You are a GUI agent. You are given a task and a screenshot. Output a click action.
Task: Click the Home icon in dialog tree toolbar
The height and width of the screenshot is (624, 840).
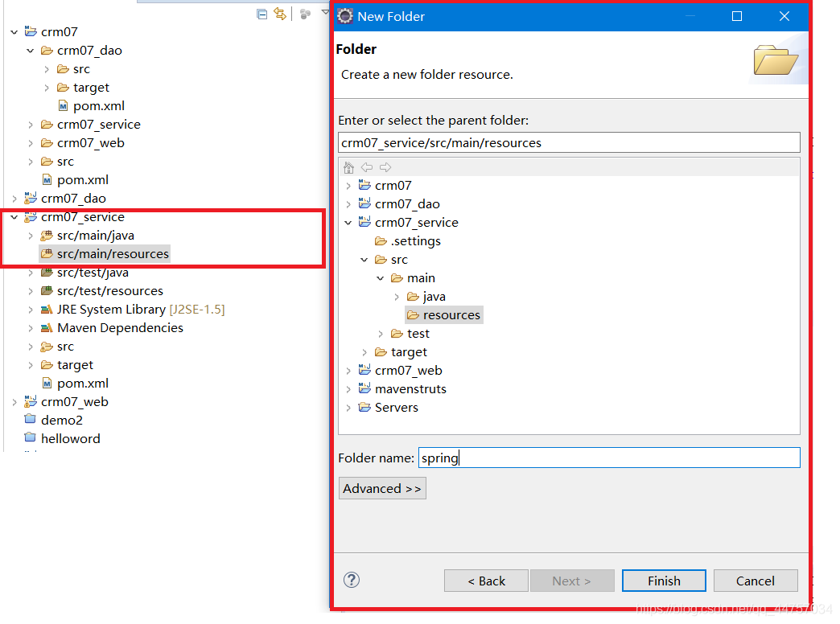click(348, 167)
